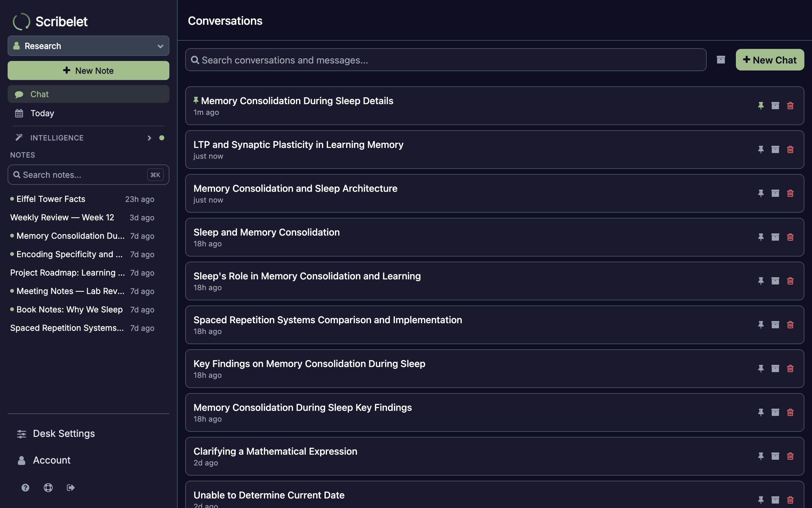Image resolution: width=812 pixels, height=508 pixels.
Task: Open Encoding Specificity and... note
Action: coord(82,254)
